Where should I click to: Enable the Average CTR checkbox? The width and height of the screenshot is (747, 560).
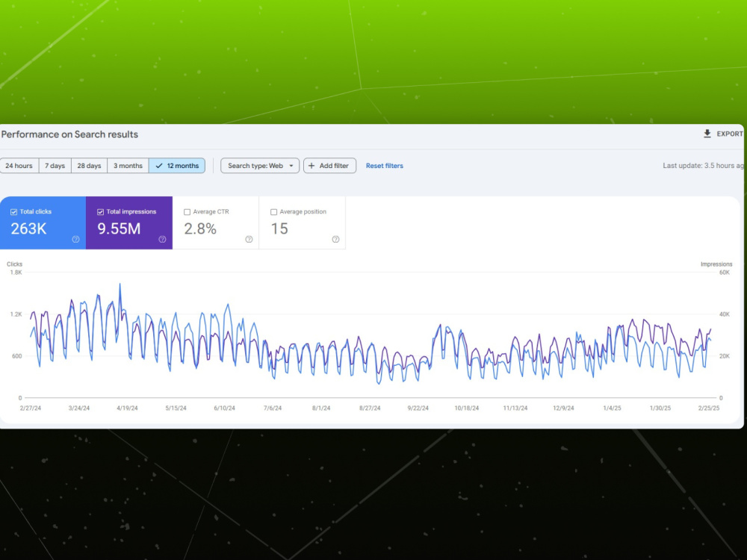coord(187,212)
